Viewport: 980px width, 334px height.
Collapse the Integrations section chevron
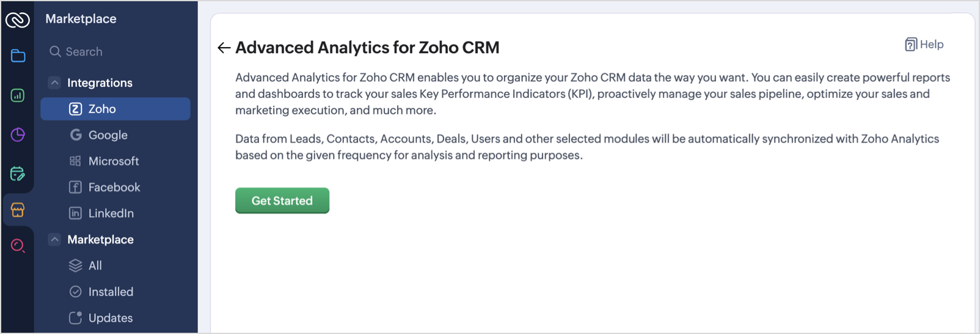point(54,83)
